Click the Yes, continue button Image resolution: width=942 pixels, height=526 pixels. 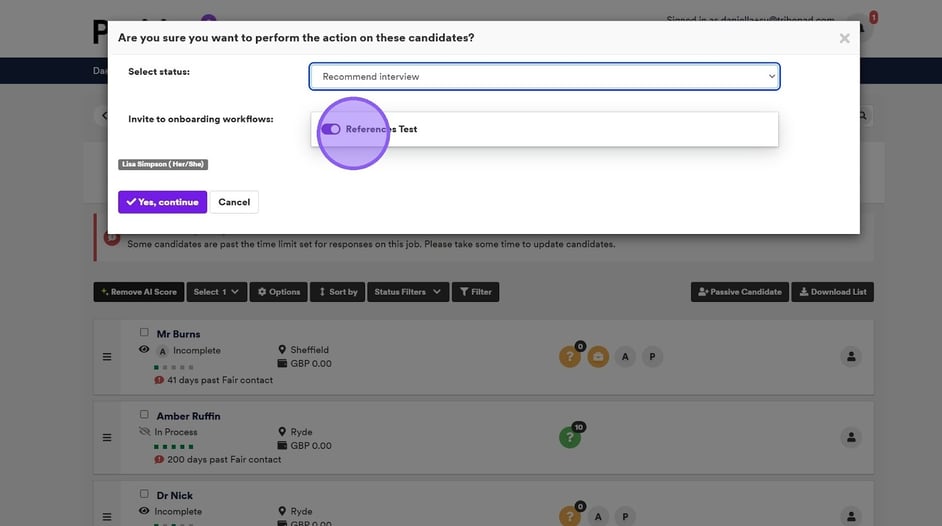tap(162, 202)
